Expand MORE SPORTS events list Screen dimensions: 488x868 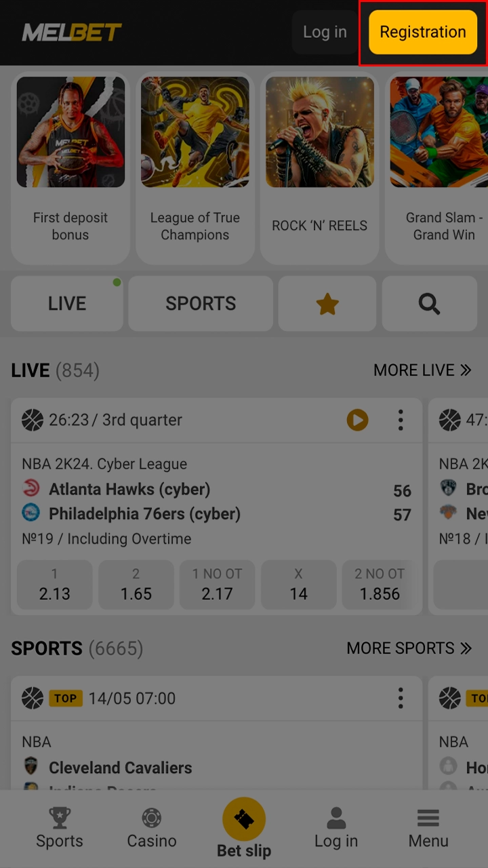pos(409,648)
